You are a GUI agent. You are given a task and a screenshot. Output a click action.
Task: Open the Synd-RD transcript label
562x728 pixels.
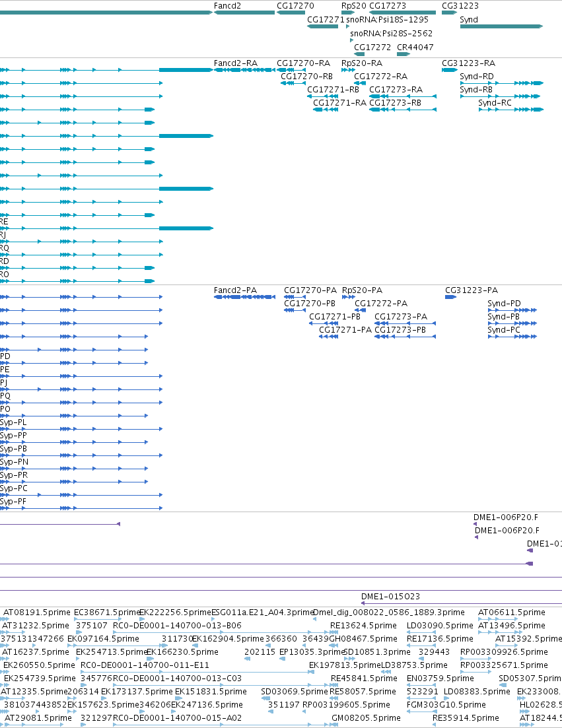click(x=477, y=76)
